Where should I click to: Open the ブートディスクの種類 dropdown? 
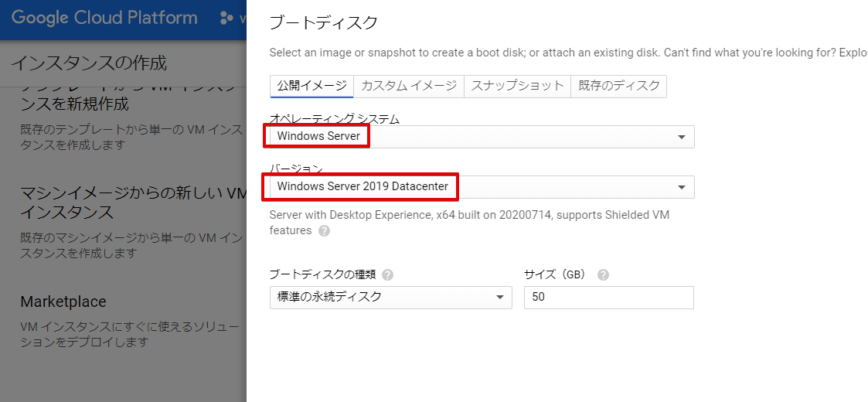click(x=391, y=297)
